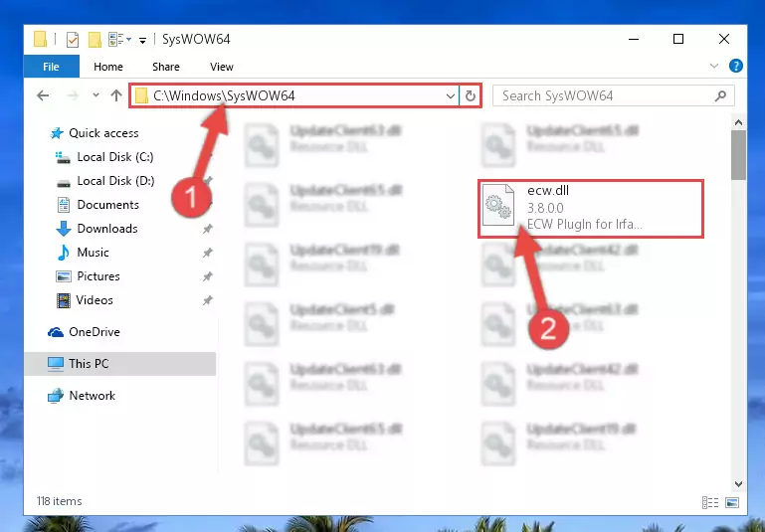This screenshot has width=765, height=532.
Task: Click the 118 items status text
Action: pos(59,501)
